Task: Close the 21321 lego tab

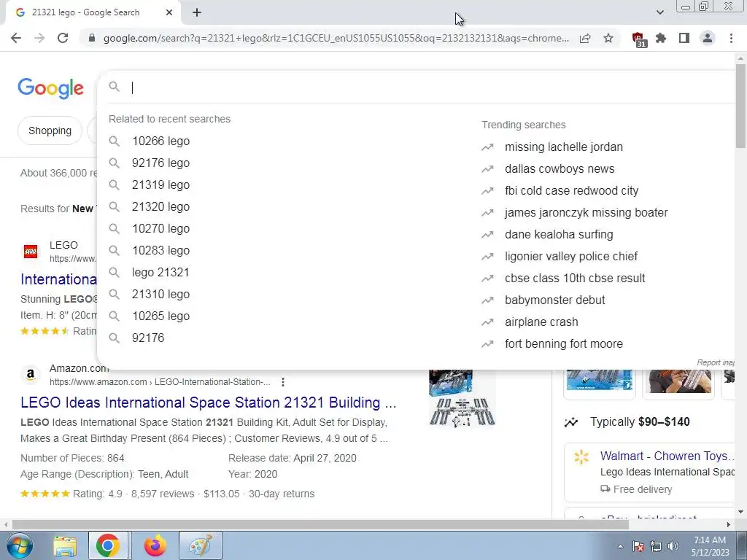Action: click(x=169, y=12)
